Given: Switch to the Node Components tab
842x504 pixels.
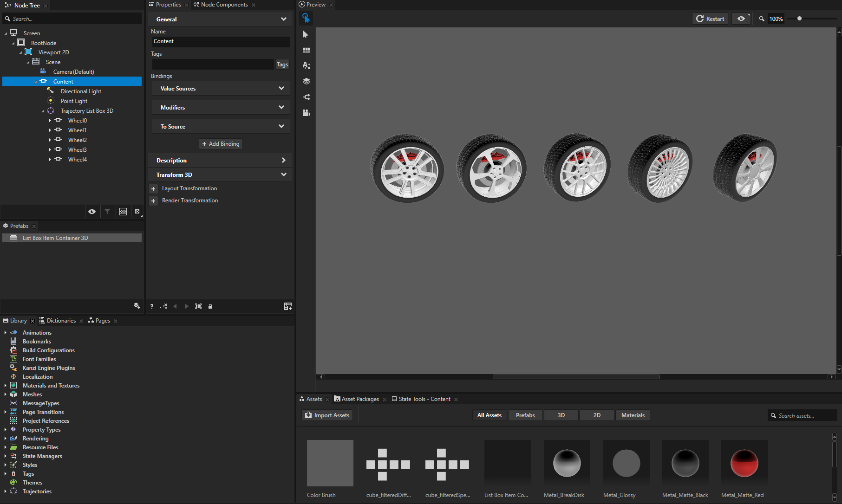Looking at the screenshot, I should (x=224, y=5).
